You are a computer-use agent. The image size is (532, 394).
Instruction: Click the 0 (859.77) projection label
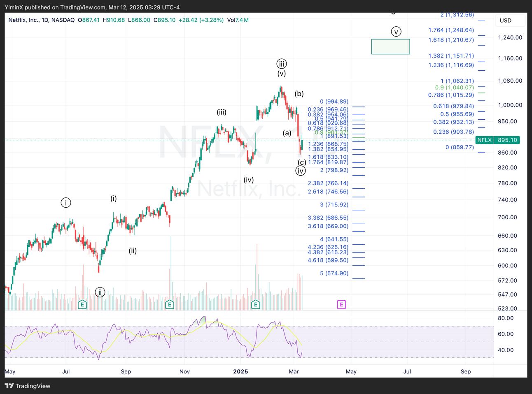coord(460,147)
